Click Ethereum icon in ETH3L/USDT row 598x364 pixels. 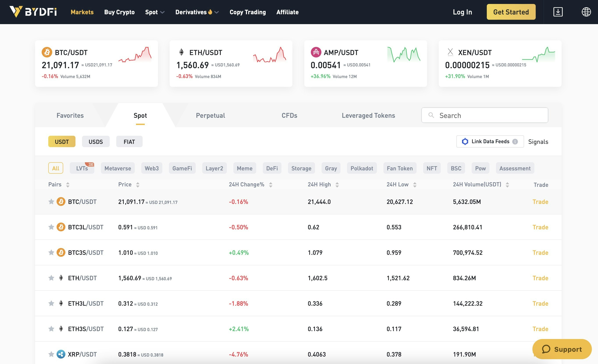[x=61, y=303]
